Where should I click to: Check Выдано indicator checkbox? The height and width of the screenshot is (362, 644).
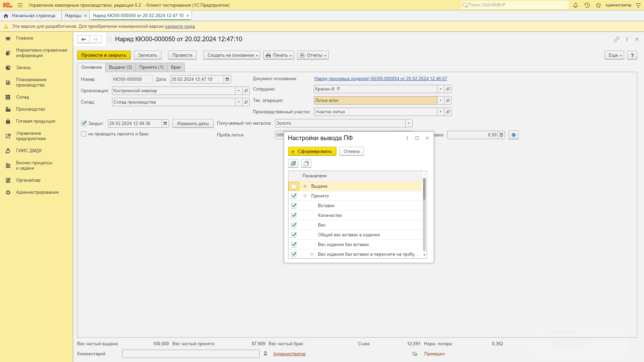pyautogui.click(x=294, y=187)
